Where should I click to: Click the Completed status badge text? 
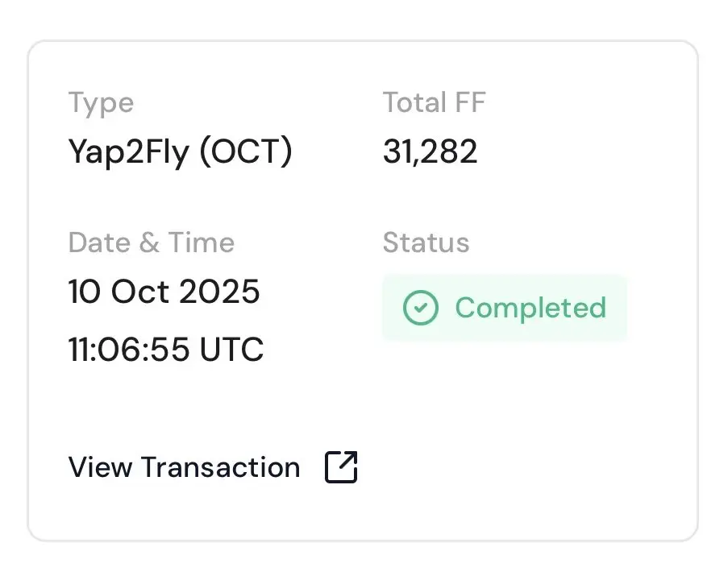click(x=530, y=308)
